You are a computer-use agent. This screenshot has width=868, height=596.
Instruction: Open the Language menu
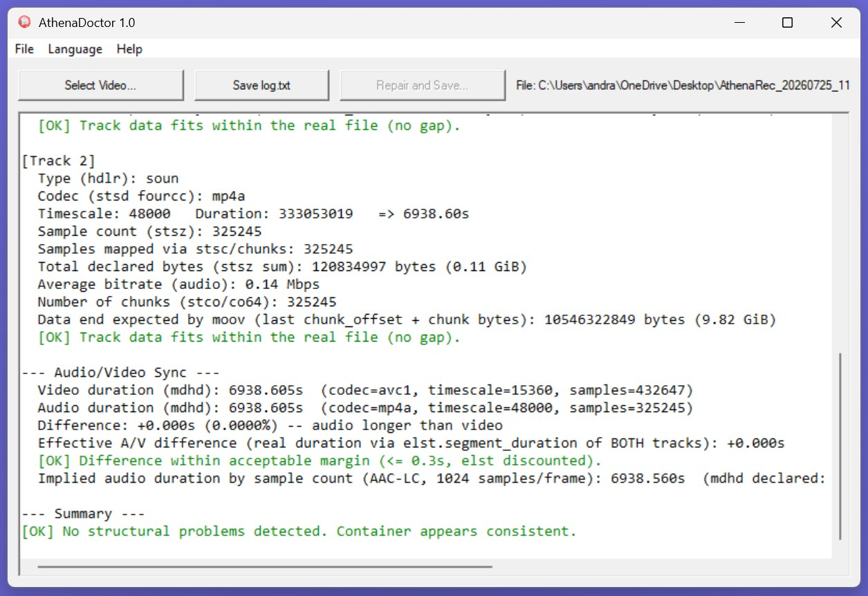coord(75,49)
